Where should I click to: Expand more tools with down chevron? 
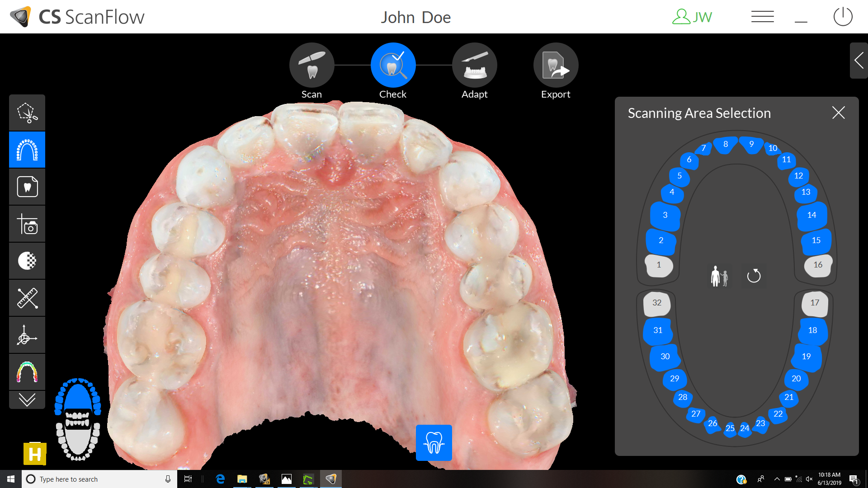(x=27, y=400)
